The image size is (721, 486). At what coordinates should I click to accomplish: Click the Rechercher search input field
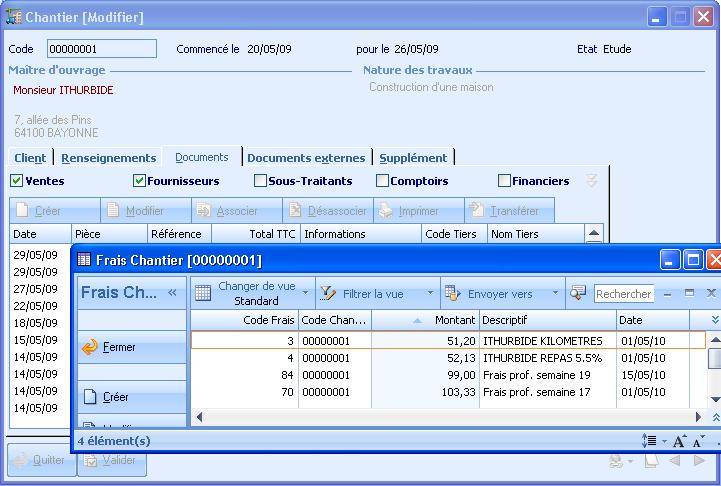click(624, 294)
